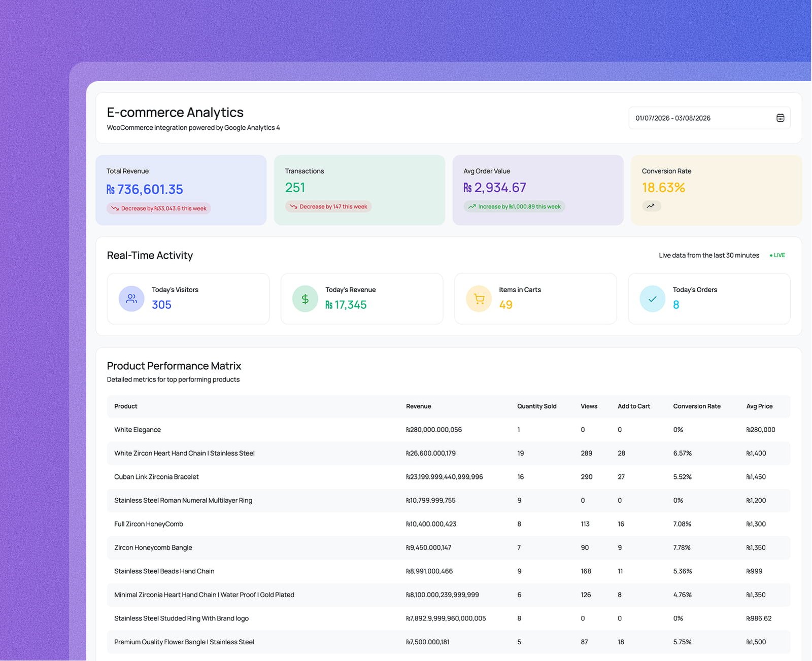The height and width of the screenshot is (661, 812).
Task: Click the decrease badge on the Transactions card
Action: 328,206
